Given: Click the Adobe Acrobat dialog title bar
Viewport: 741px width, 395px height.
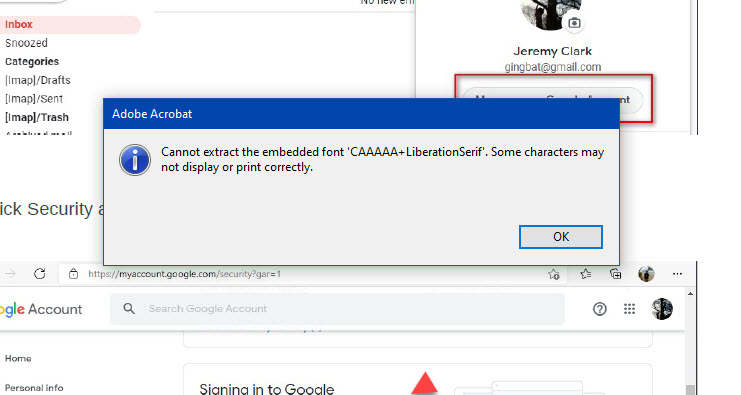Looking at the screenshot, I should point(361,114).
